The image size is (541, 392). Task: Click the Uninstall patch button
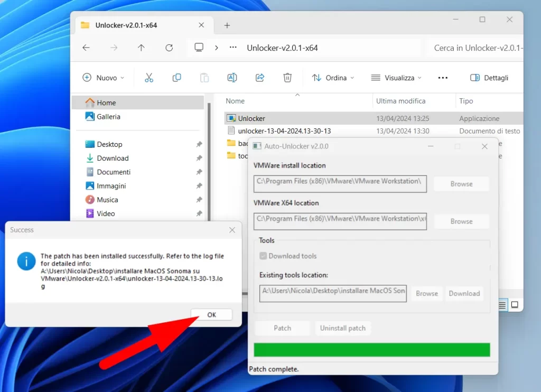point(342,328)
